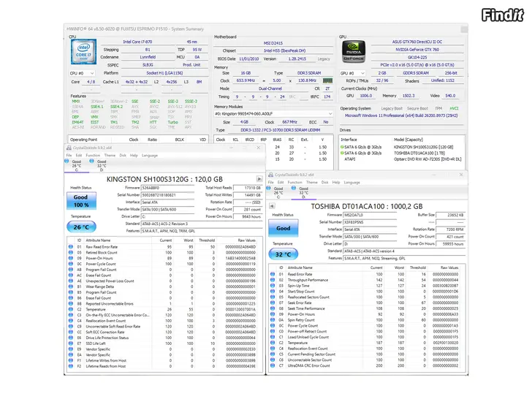Click the 26 °C temperature button
This screenshot has width=532, height=399.
(81, 227)
